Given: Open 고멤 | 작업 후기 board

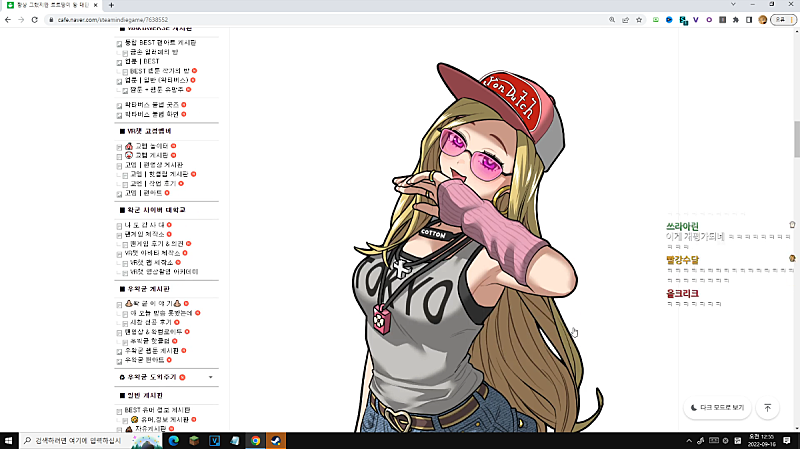Looking at the screenshot, I should (x=153, y=183).
